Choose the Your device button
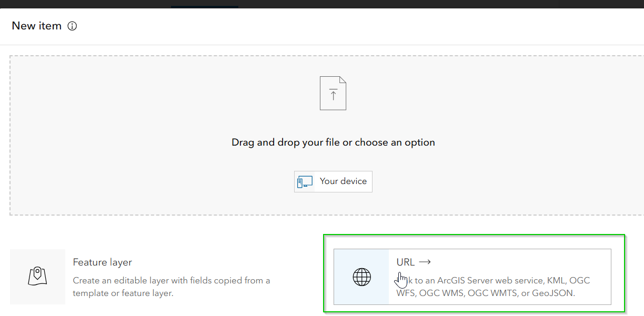644x316 pixels. (333, 181)
